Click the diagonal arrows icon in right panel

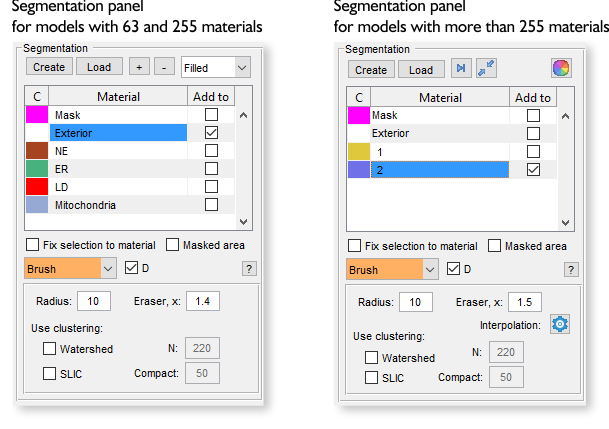tap(486, 69)
